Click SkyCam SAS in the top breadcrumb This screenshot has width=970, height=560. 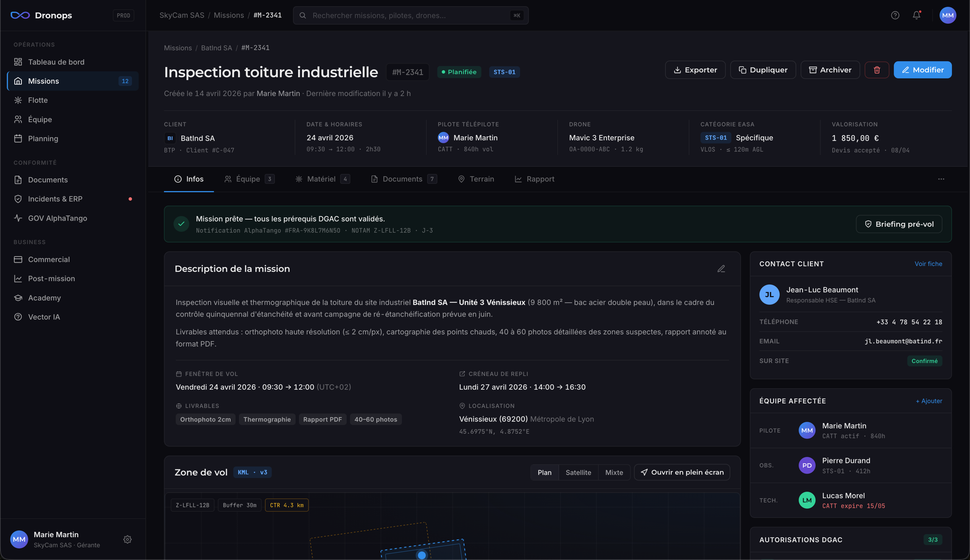182,16
